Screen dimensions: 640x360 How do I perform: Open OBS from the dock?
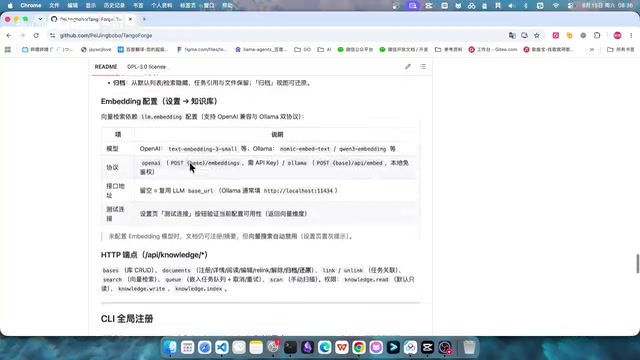pyautogui.click(x=445, y=347)
